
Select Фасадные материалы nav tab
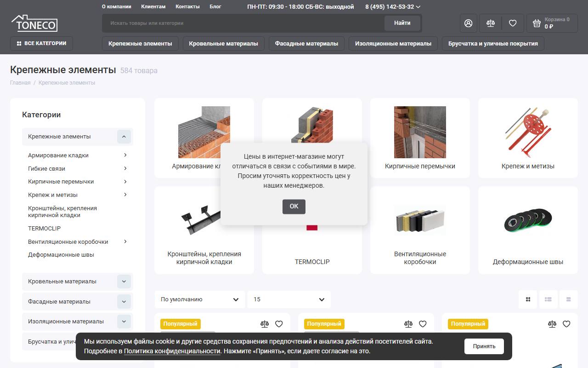[306, 44]
